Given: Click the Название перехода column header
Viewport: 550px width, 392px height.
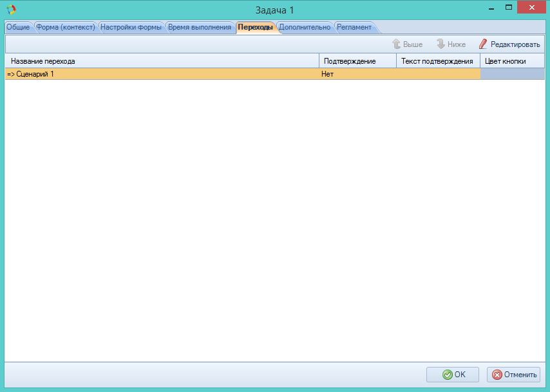Looking at the screenshot, I should (x=161, y=61).
